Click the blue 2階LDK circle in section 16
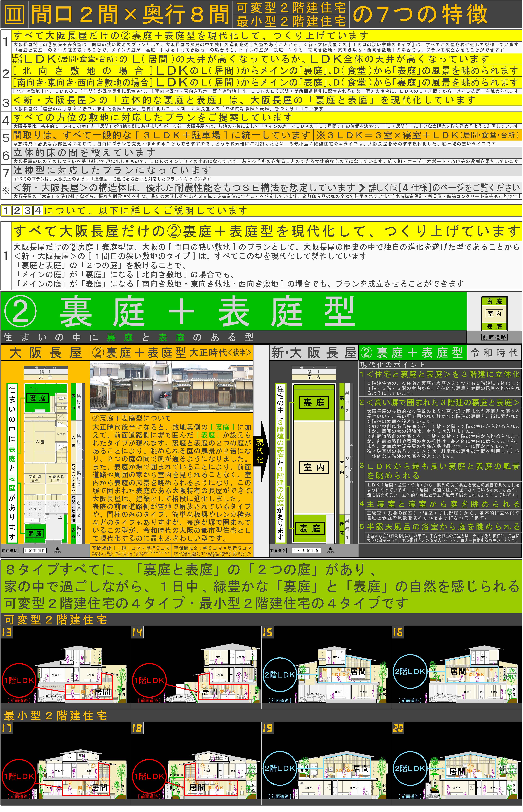 pyautogui.click(x=410, y=672)
